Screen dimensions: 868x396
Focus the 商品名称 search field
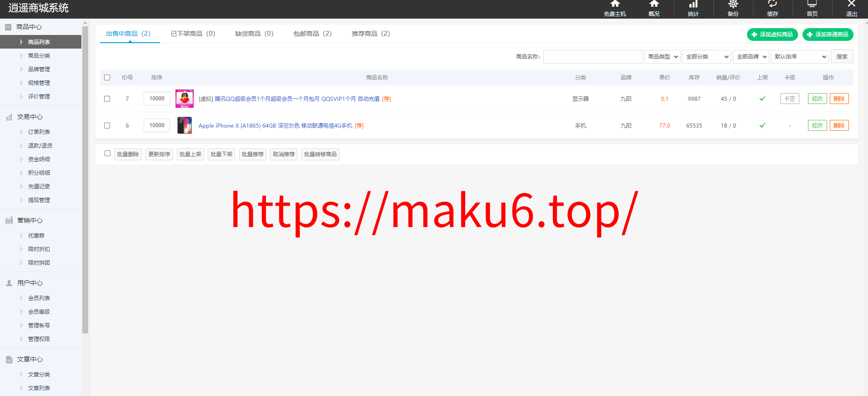pos(593,57)
